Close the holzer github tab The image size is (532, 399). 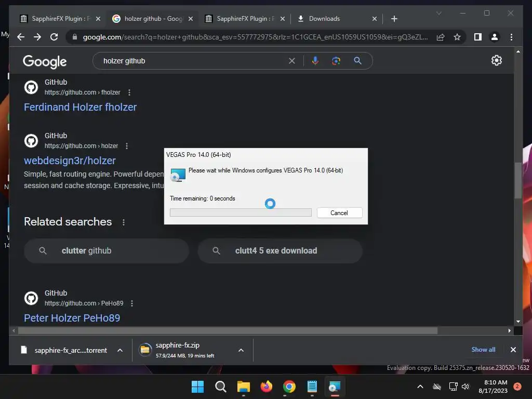tap(191, 19)
